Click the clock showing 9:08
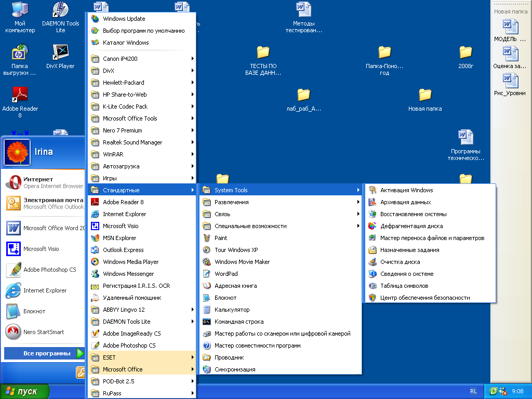Image resolution: width=532 pixels, height=399 pixels. [517, 392]
